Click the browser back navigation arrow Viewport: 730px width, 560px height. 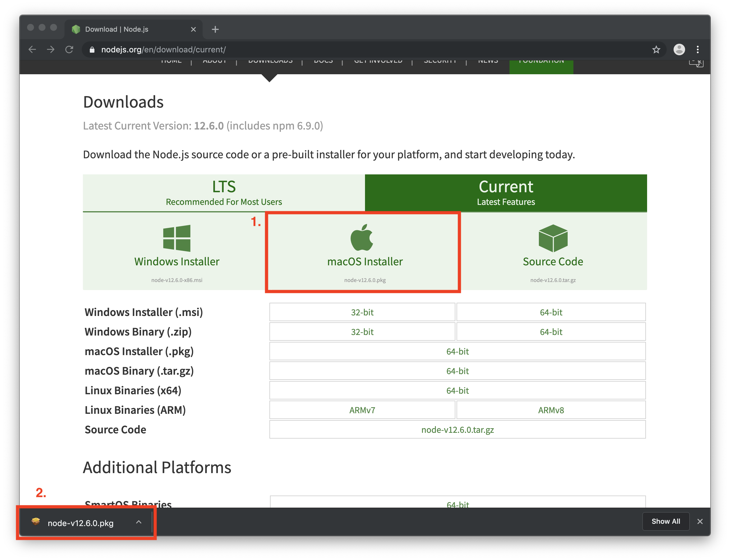(x=32, y=49)
